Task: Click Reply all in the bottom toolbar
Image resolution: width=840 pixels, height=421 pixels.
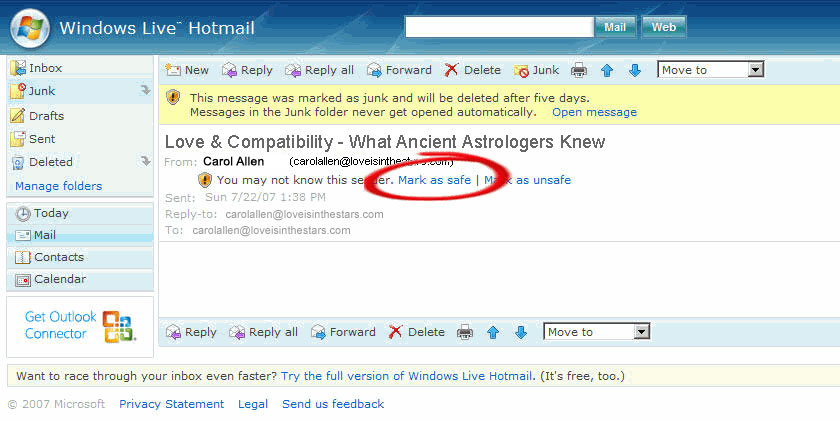Action: 263,332
